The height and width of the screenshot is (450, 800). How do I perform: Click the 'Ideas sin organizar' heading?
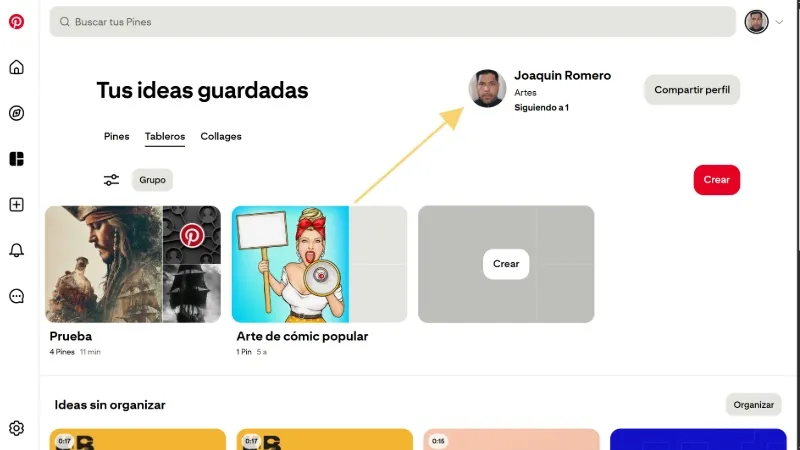point(110,405)
